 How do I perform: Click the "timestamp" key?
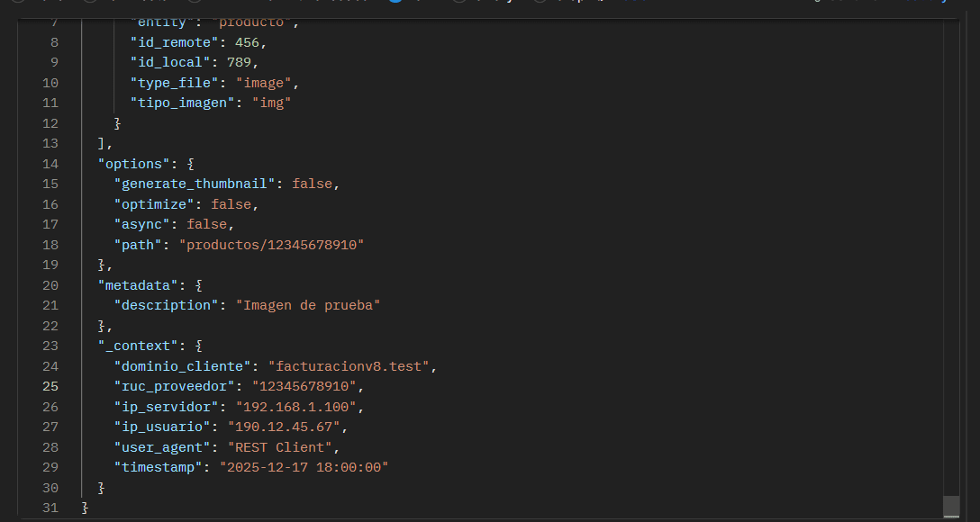[x=159, y=468]
